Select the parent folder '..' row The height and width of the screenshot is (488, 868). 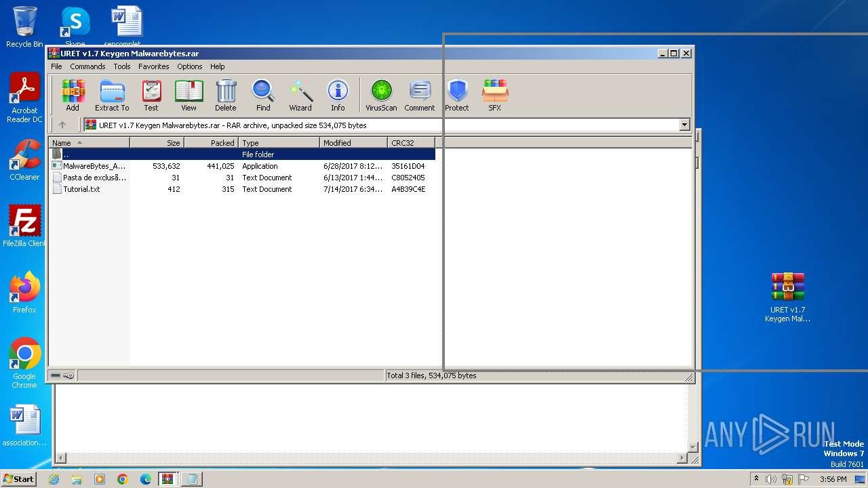242,155
